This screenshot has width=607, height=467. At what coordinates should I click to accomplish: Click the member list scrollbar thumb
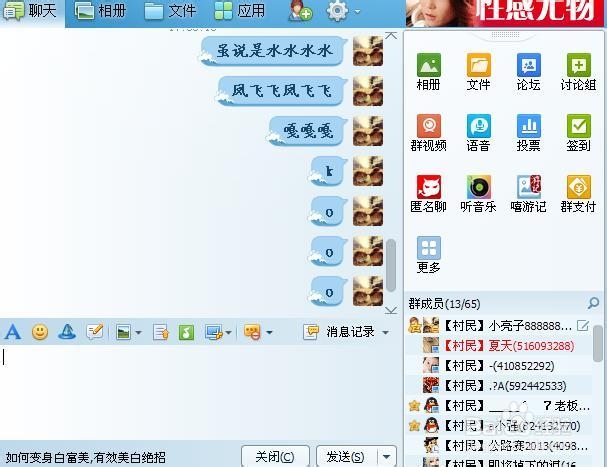pos(598,343)
